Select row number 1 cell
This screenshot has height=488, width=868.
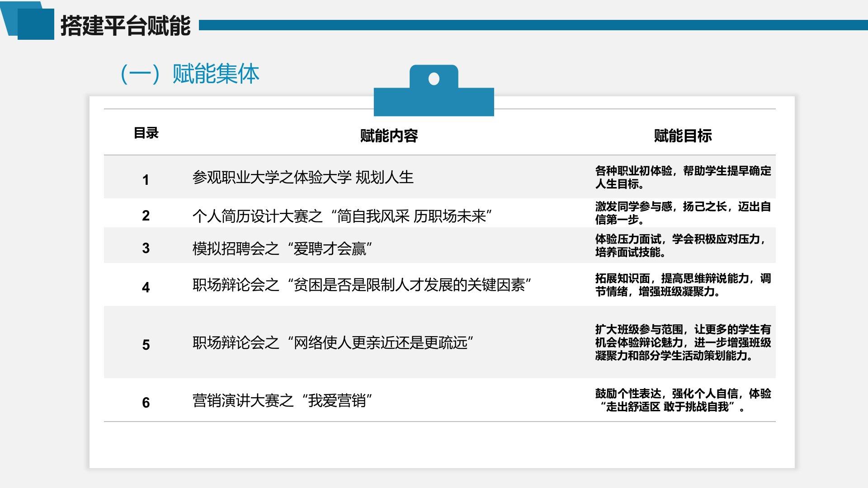point(146,180)
